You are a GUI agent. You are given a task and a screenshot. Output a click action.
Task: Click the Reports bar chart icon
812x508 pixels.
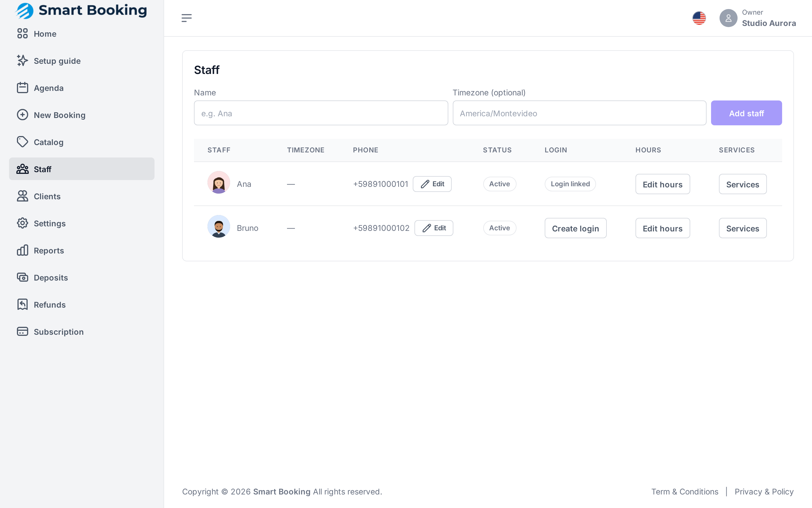coord(23,250)
